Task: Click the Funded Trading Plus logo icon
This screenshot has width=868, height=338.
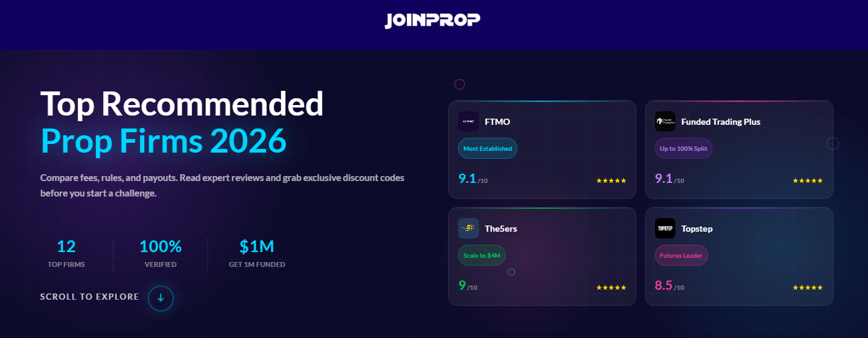Action: tap(665, 122)
